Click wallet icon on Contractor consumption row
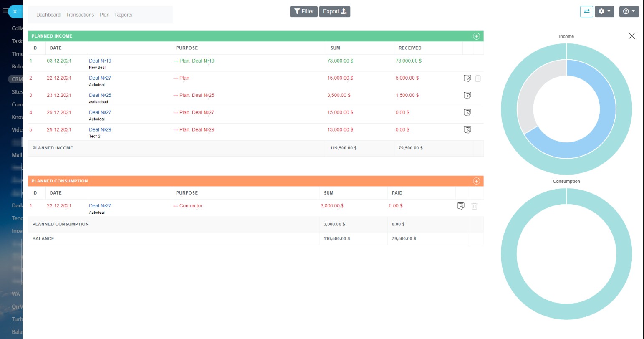 [460, 206]
